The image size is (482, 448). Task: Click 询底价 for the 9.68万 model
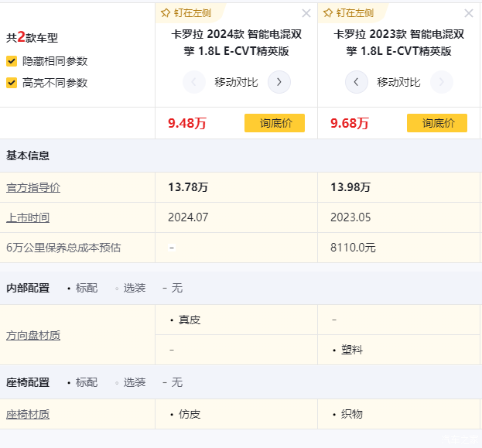(x=437, y=123)
